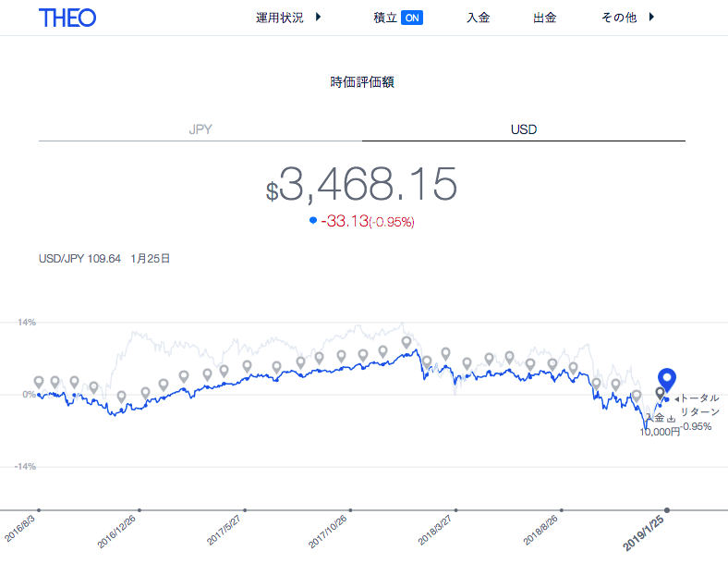728x563 pixels.
Task: Select the 2018/3/27 timeline dot
Action: [x=456, y=510]
